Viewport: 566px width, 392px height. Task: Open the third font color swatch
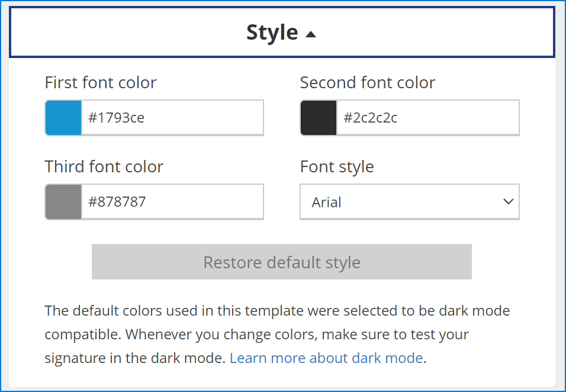click(63, 202)
